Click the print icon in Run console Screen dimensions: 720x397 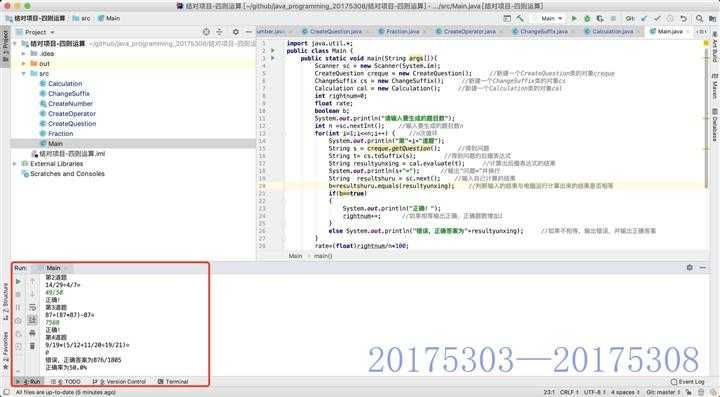point(32,333)
